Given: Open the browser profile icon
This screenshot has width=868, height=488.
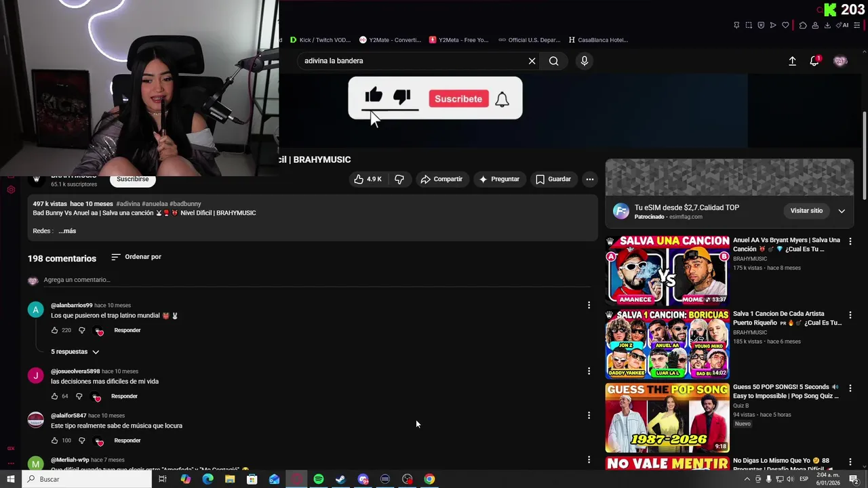Looking at the screenshot, I should (815, 25).
